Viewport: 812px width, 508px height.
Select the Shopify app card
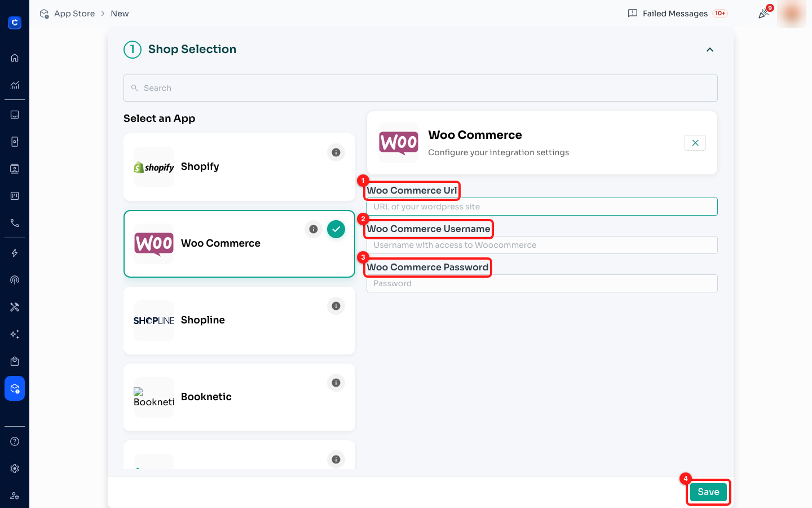pyautogui.click(x=239, y=167)
